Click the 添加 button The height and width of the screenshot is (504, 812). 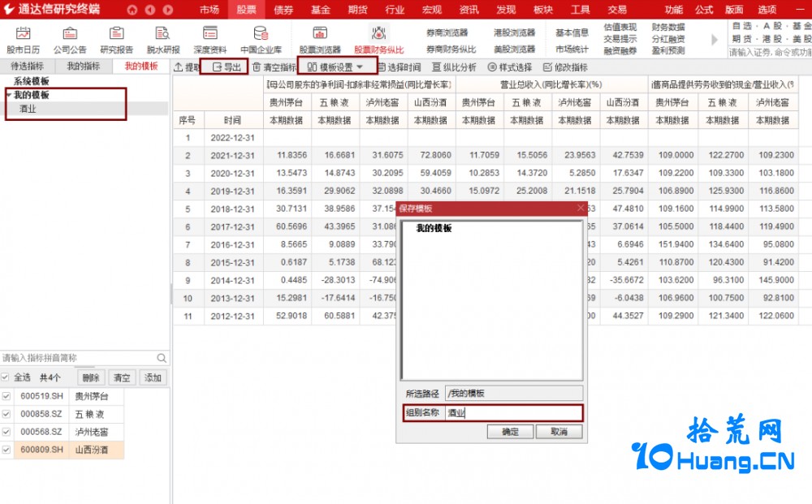153,377
